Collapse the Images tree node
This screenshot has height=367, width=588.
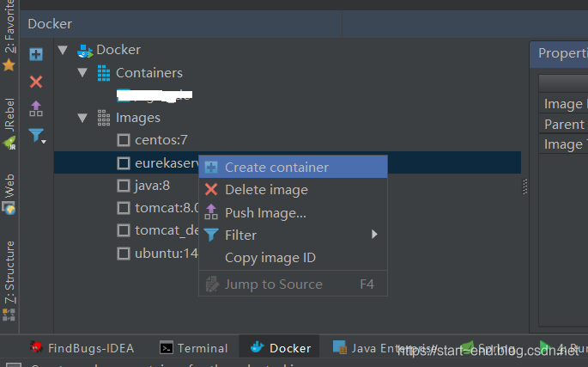click(x=82, y=118)
